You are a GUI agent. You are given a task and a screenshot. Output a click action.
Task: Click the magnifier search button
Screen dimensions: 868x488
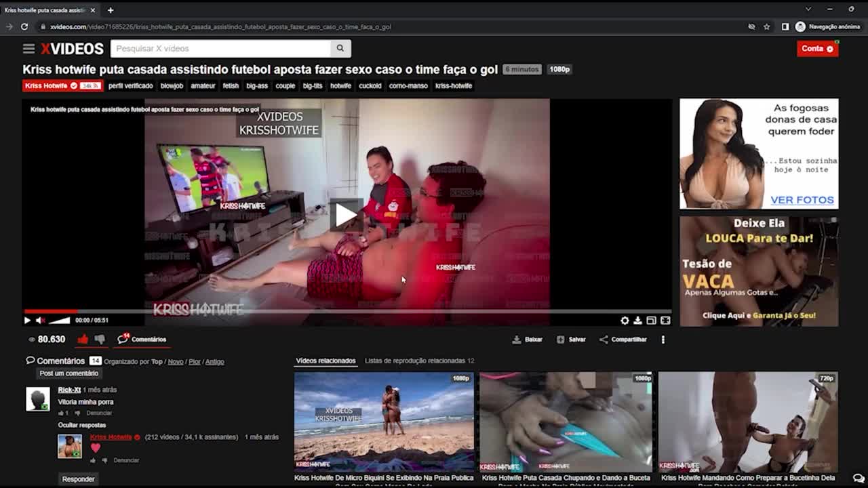tap(340, 48)
